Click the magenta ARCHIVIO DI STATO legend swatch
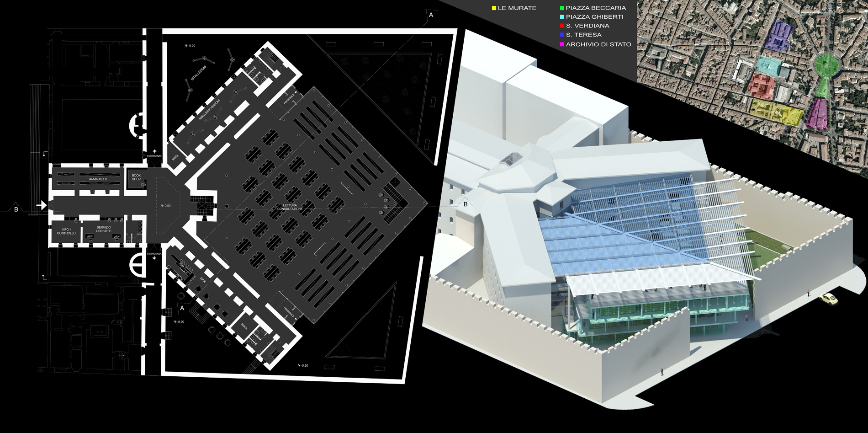Screen dimensions: 868x433 (562, 44)
